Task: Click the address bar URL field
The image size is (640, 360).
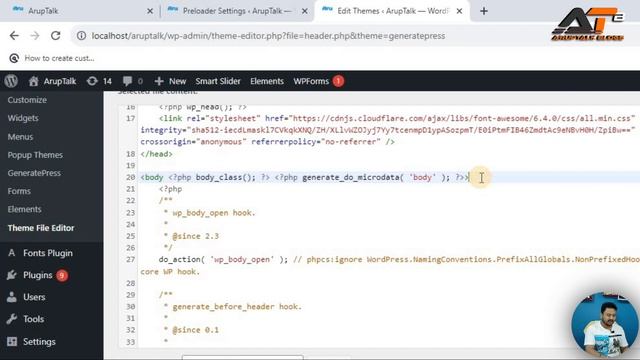Action: [268, 36]
